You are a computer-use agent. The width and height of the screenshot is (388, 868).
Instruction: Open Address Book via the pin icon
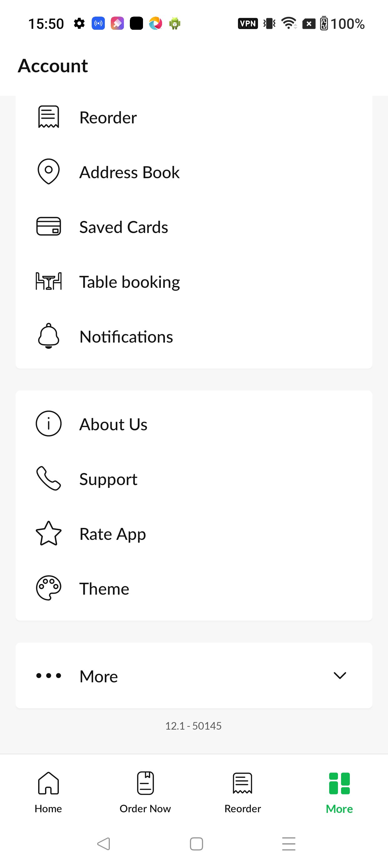click(x=48, y=172)
